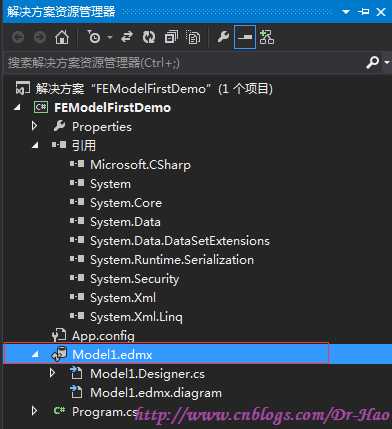Image resolution: width=392 pixels, height=429 pixels.
Task: Click the View Class Diagram icon
Action: 267,37
